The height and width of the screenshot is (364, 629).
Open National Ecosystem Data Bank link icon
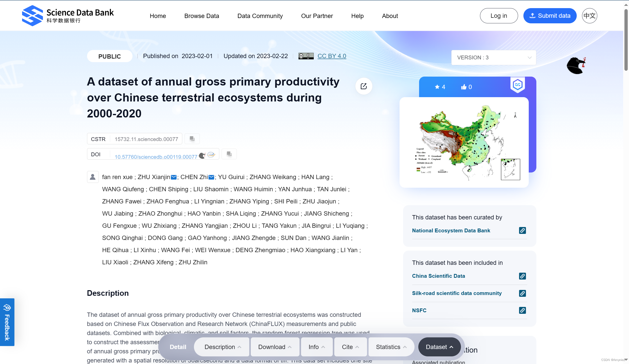click(x=522, y=230)
